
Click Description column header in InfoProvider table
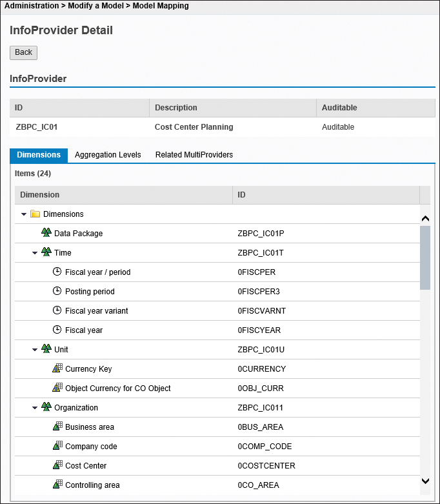[233, 108]
